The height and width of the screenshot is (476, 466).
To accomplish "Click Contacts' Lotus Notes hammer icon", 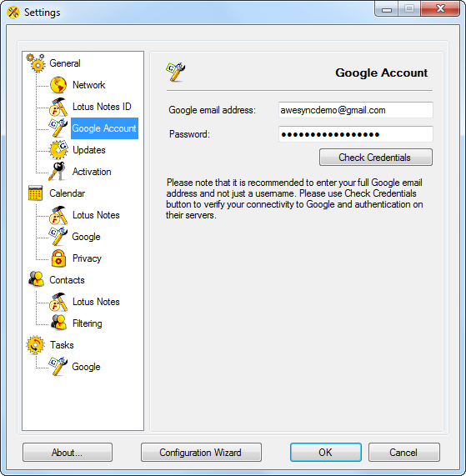I will pyautogui.click(x=58, y=302).
